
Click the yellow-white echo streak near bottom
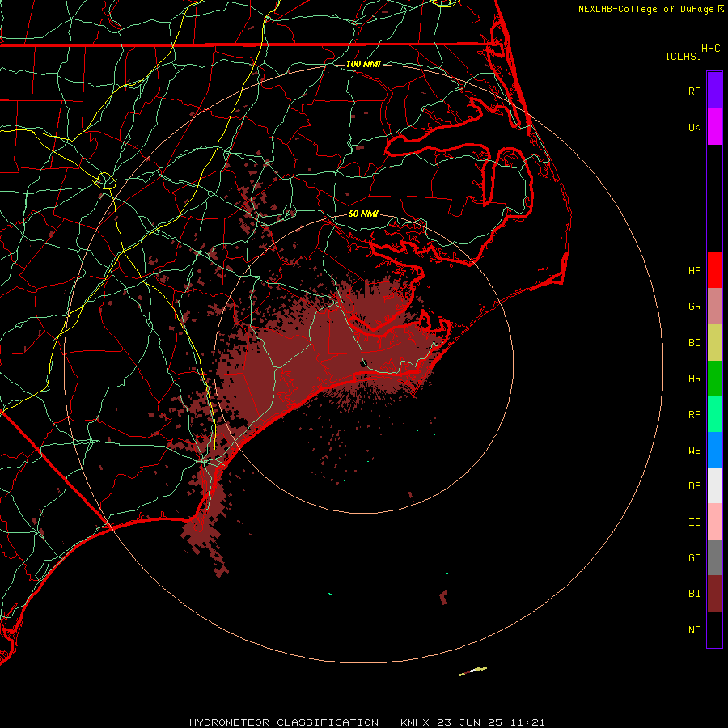(472, 671)
